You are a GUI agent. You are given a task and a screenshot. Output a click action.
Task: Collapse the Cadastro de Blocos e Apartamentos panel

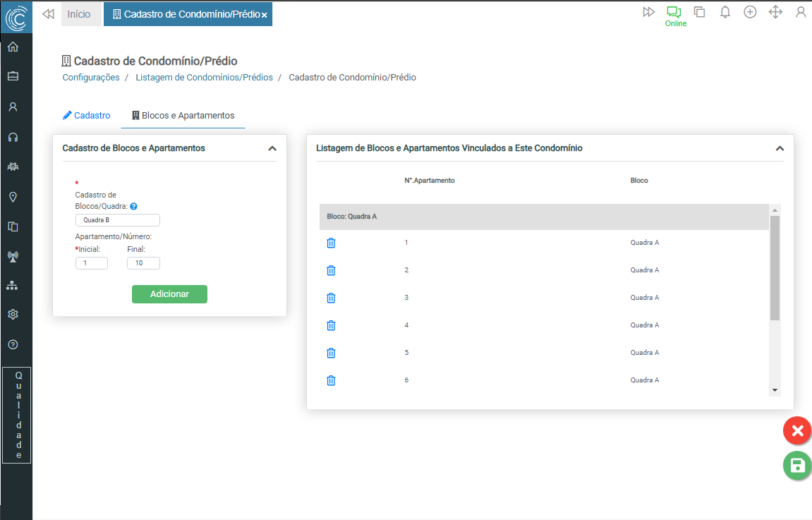click(x=272, y=149)
